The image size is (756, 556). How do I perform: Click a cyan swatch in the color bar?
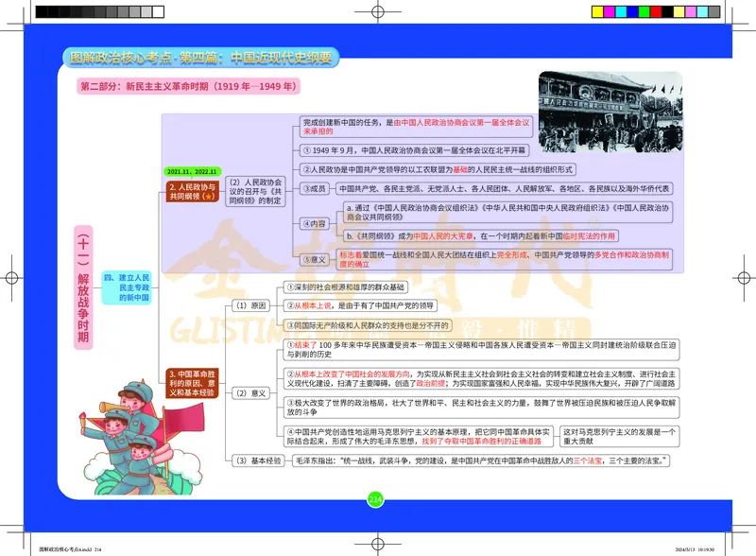pyautogui.click(x=621, y=9)
